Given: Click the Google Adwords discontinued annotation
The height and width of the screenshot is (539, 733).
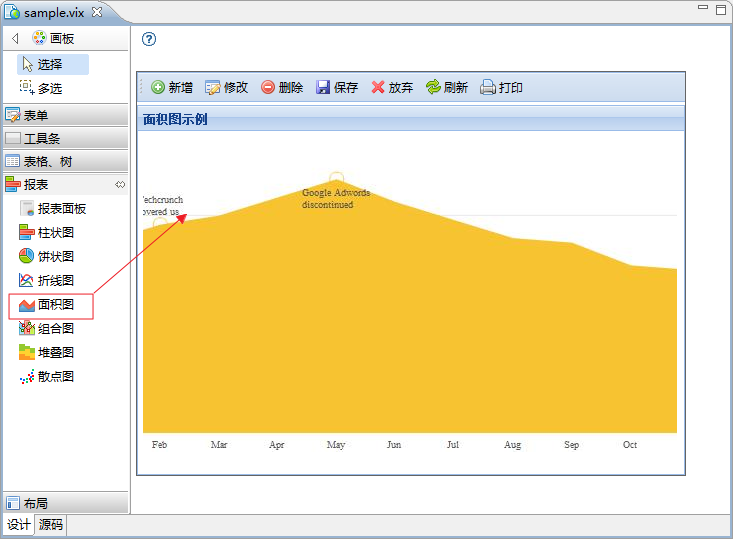Looking at the screenshot, I should [336, 198].
